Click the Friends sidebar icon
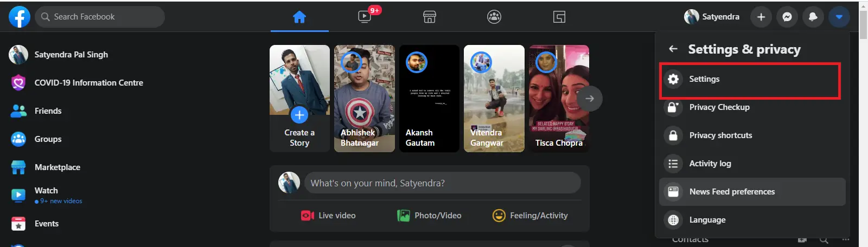This screenshot has height=247, width=868. [x=18, y=111]
